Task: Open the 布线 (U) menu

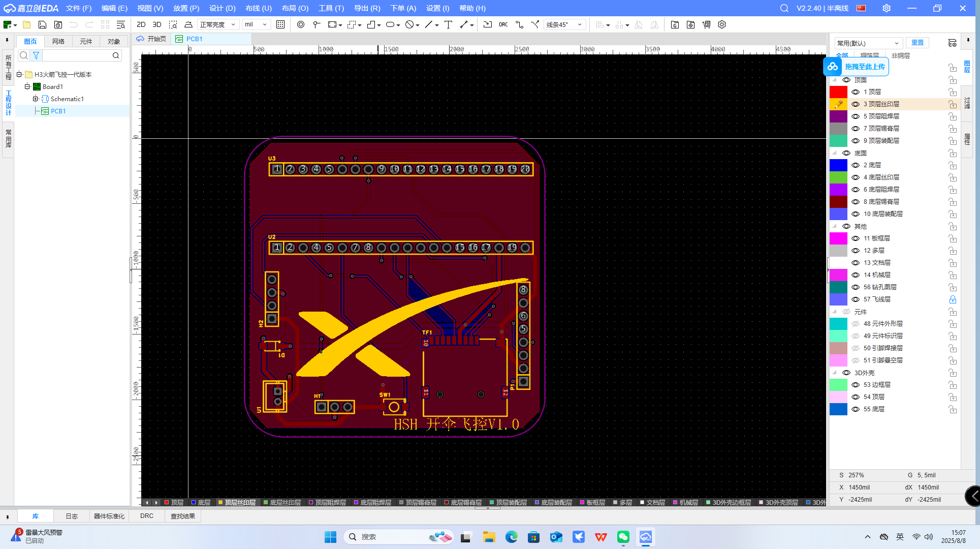Action: (x=258, y=8)
